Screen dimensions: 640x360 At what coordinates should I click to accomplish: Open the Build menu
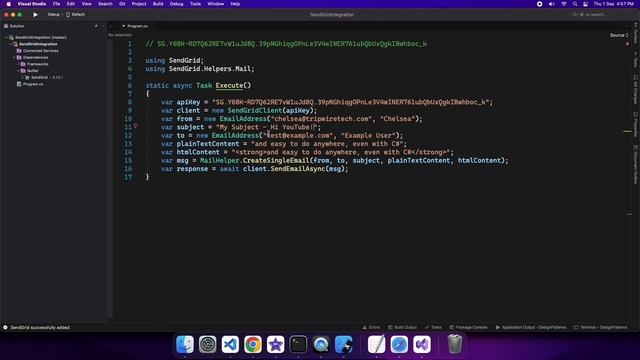(x=158, y=4)
